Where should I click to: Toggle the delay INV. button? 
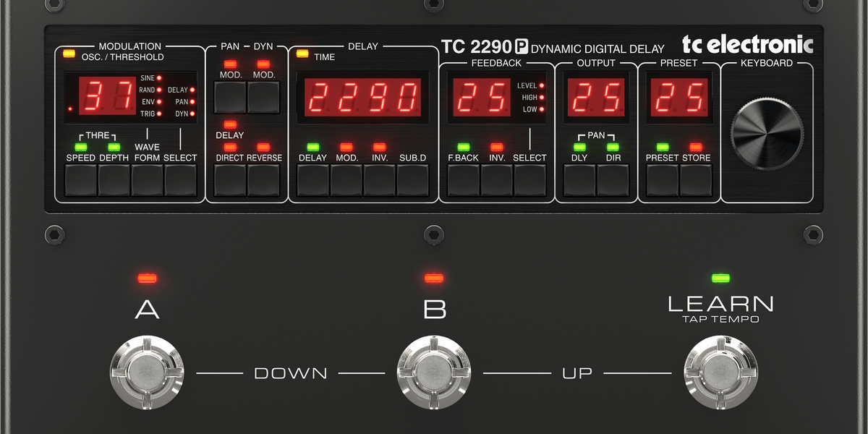click(x=380, y=180)
